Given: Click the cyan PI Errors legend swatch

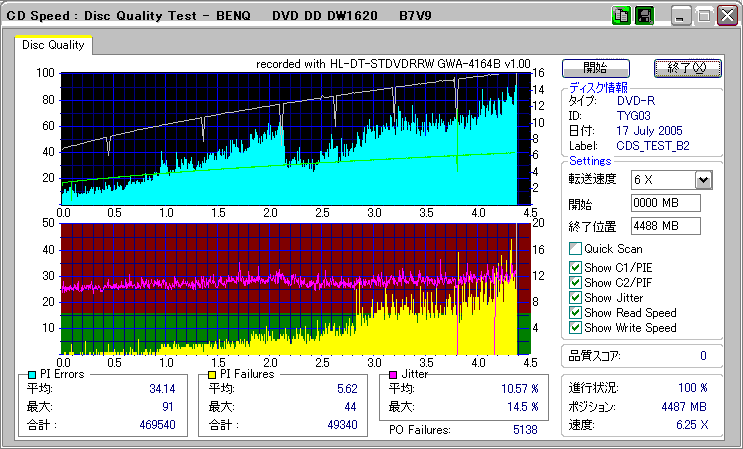Looking at the screenshot, I should [30, 374].
